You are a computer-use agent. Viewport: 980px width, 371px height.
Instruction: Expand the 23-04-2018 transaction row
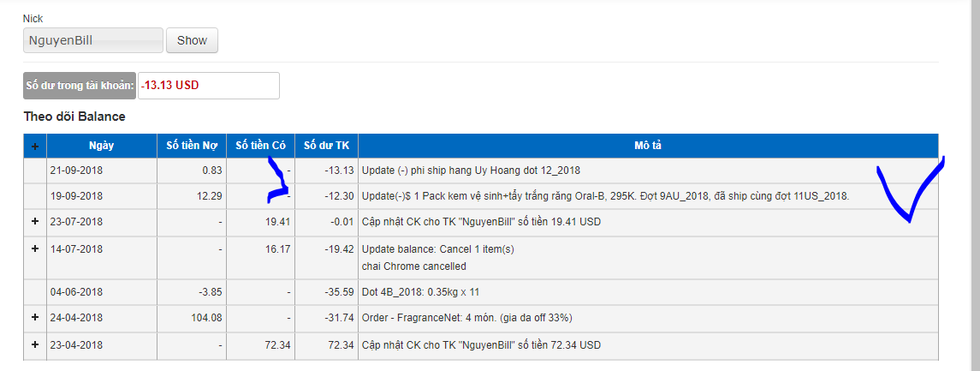[x=35, y=344]
